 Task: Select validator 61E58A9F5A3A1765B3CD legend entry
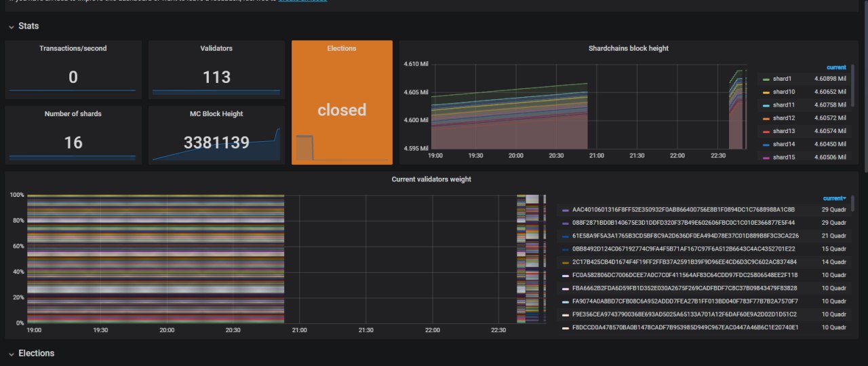(686, 236)
